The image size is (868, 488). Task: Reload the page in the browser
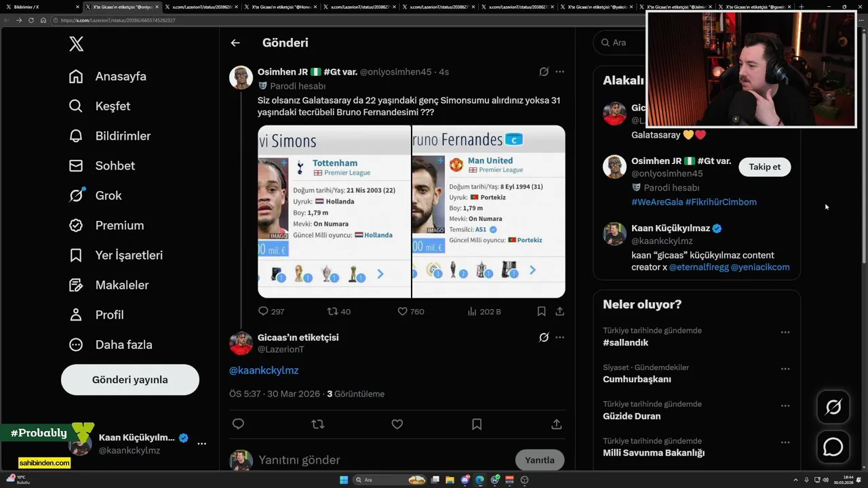tap(31, 20)
